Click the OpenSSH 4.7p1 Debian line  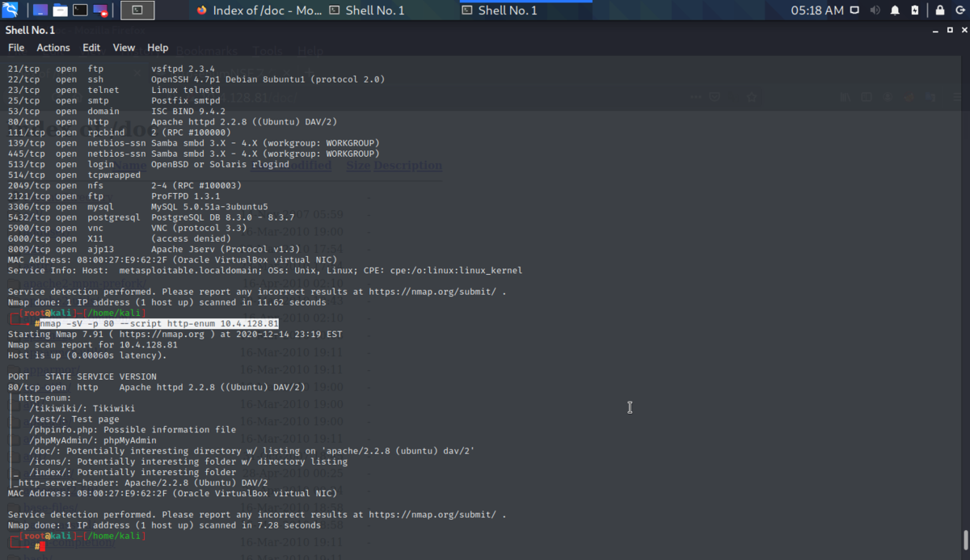click(x=196, y=79)
